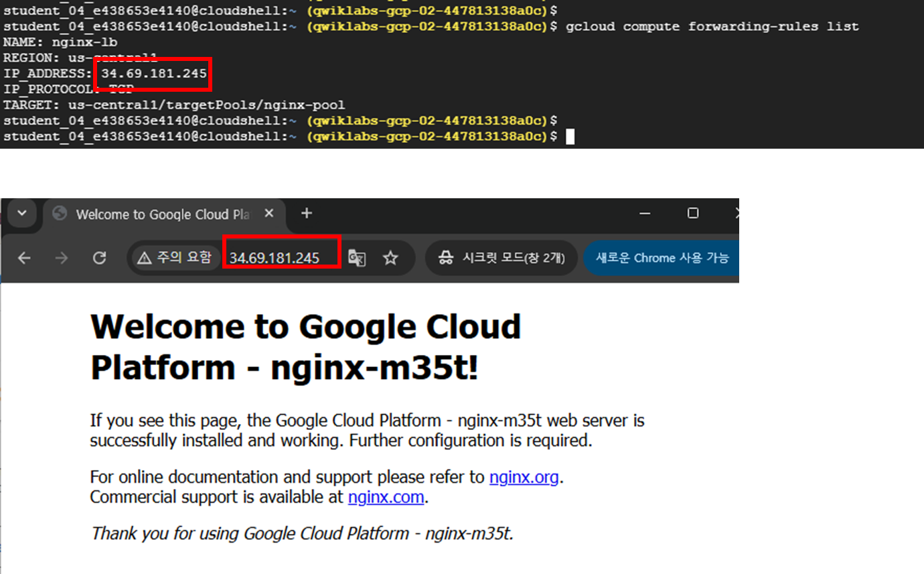Viewport: 924px width, 574px height.
Task: Click the terminal cursor at the last prompt
Action: coord(570,137)
